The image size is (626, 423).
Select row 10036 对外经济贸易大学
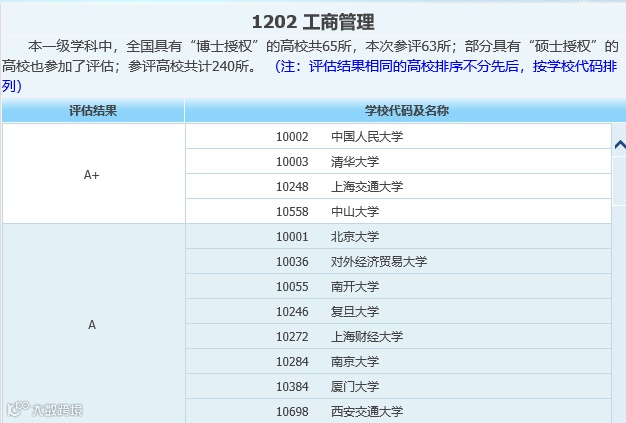tap(398, 261)
